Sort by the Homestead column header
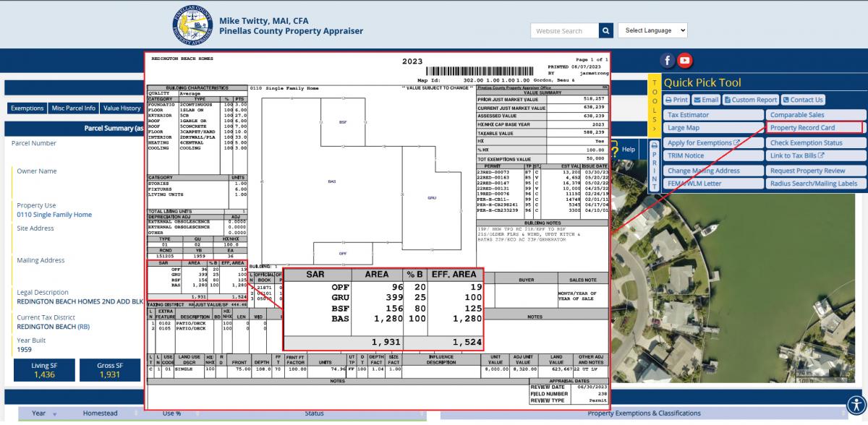Screen dimensions: 868x425 (x=101, y=413)
